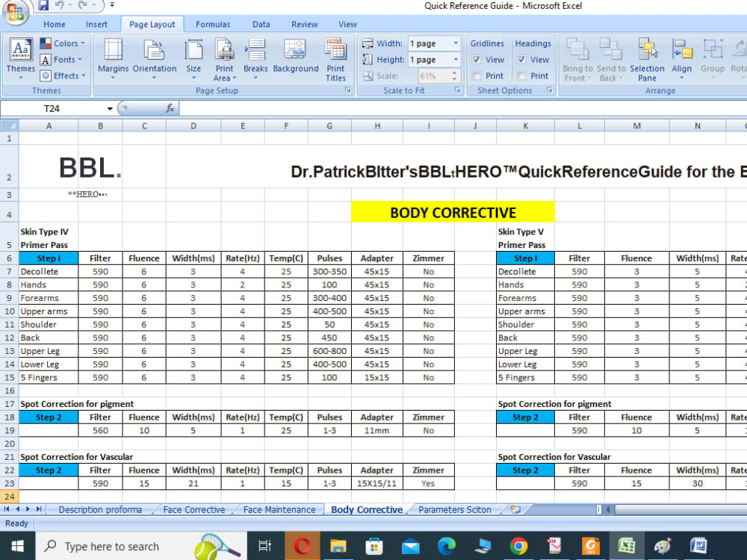Switch to the Data ribbon tab

pos(261,25)
